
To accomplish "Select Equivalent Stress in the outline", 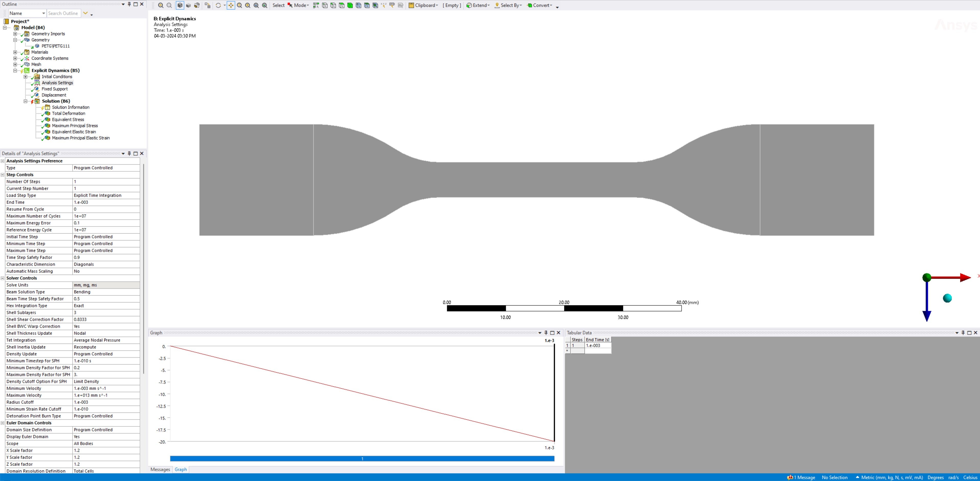I will click(x=68, y=119).
